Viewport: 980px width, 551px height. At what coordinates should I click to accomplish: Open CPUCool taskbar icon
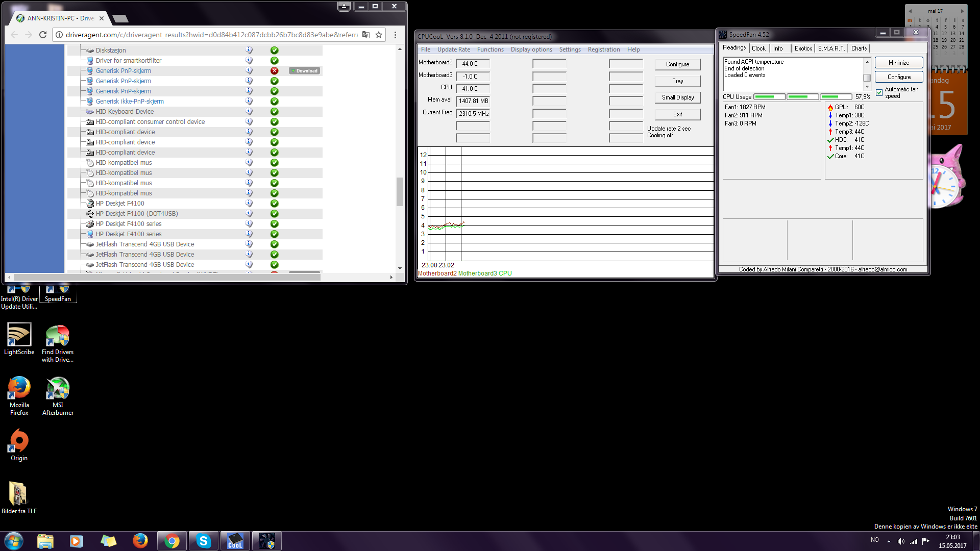pyautogui.click(x=235, y=541)
